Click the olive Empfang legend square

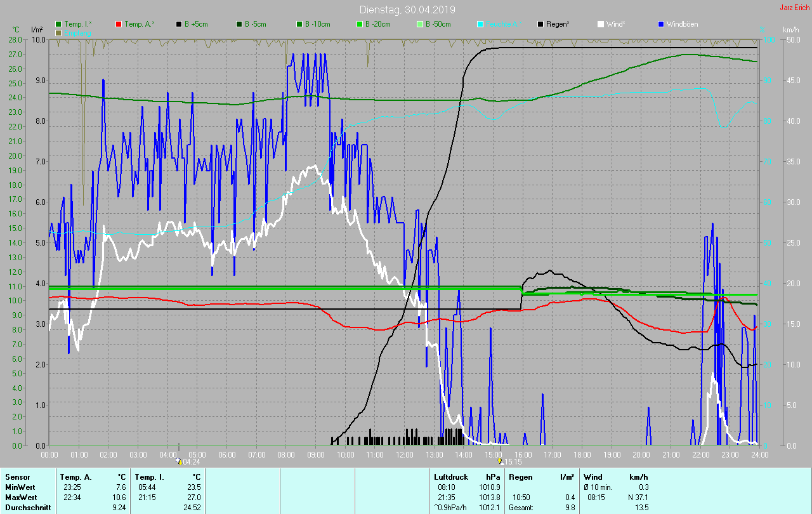[59, 32]
